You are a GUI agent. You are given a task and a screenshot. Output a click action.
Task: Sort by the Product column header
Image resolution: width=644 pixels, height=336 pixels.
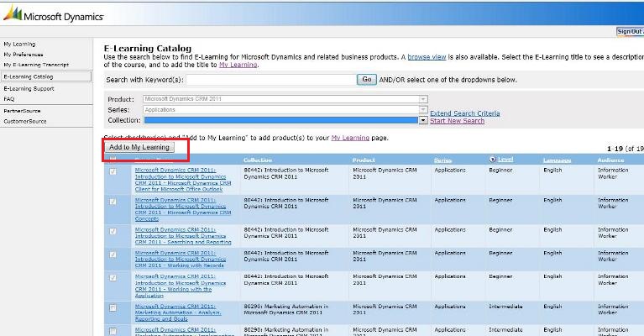(x=364, y=160)
